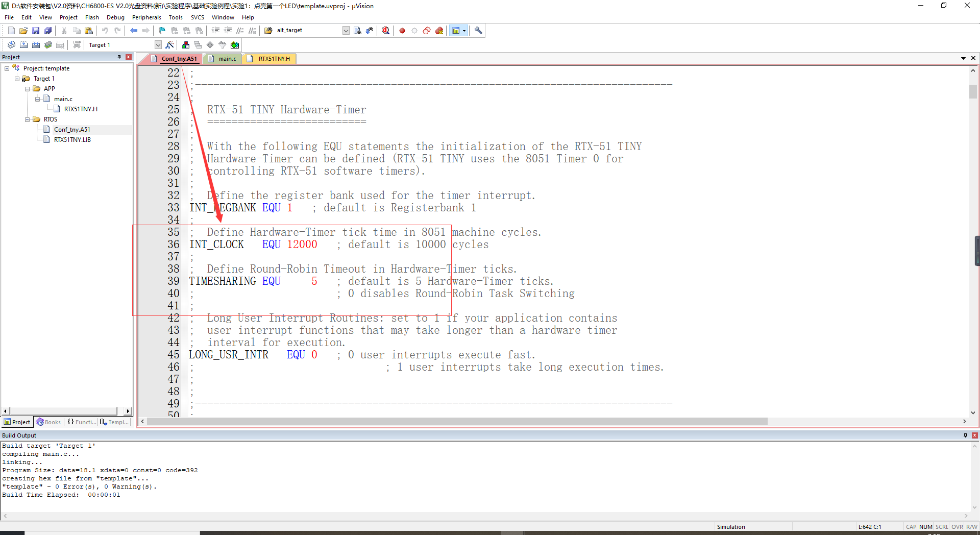Open the File menu
The height and width of the screenshot is (535, 980).
(9, 17)
